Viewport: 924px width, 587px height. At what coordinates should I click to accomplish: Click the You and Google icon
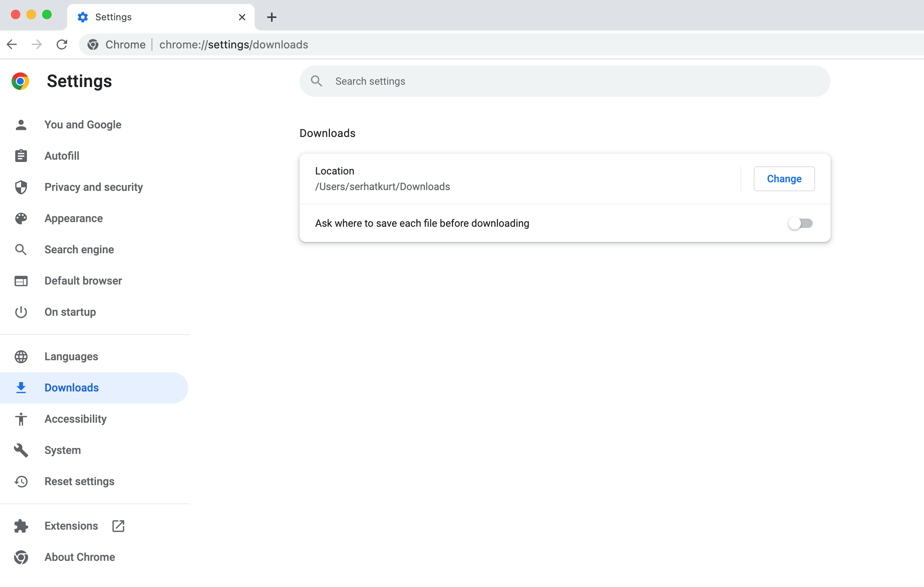click(21, 125)
